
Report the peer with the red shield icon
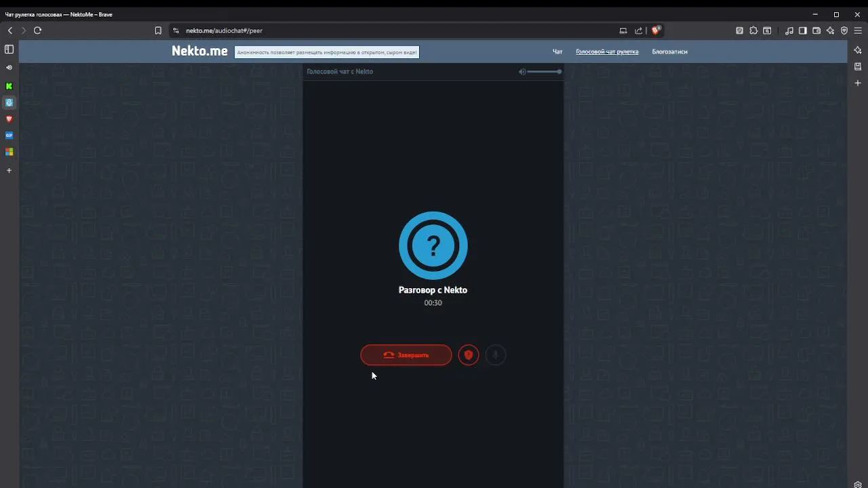469,355
